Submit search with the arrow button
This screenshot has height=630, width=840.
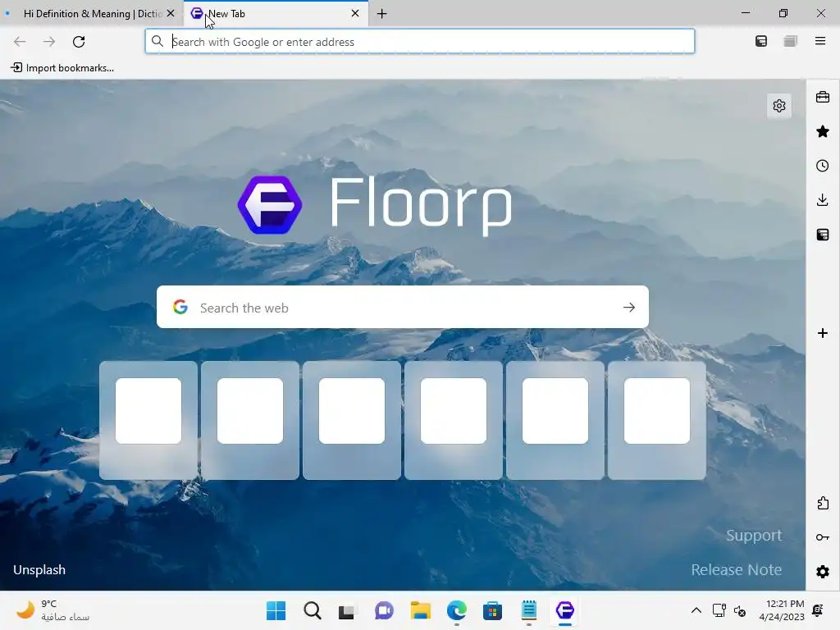point(629,307)
